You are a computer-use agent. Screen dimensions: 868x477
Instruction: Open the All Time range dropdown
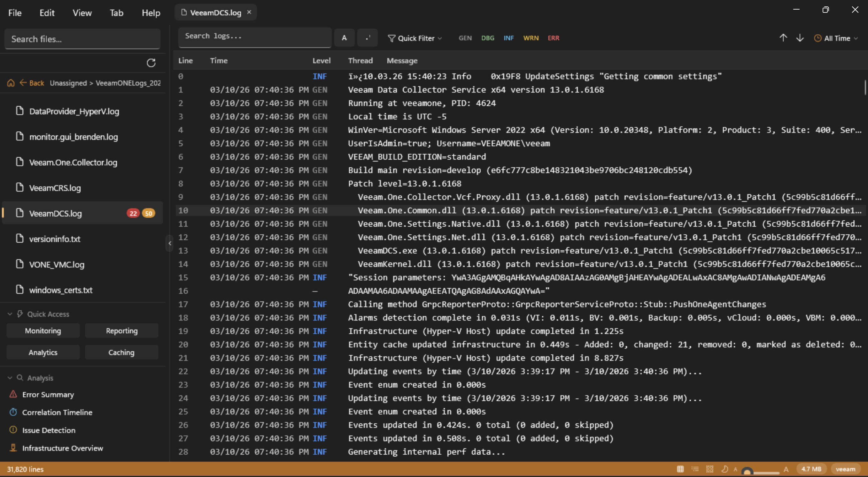point(836,38)
